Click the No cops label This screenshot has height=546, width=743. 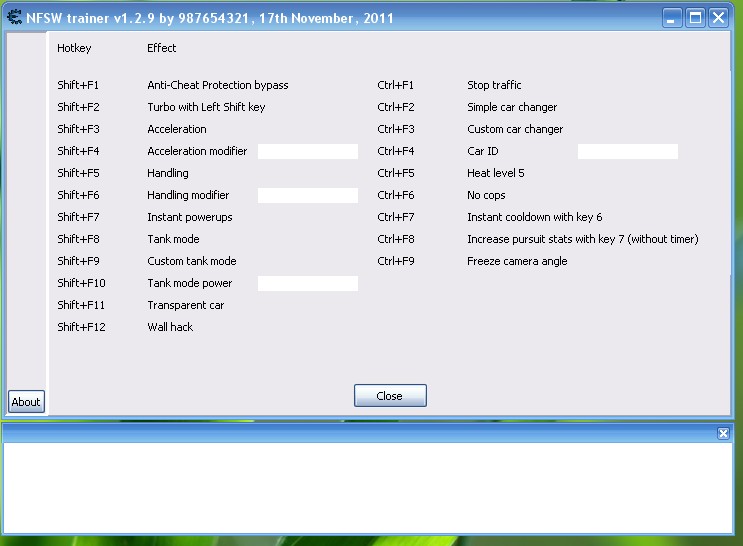486,195
